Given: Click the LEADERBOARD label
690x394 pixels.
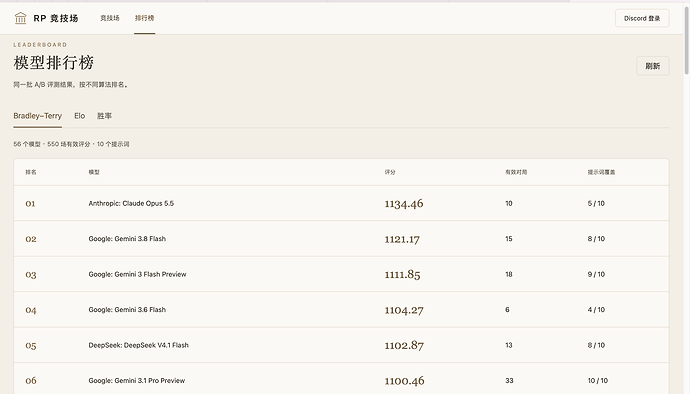Looking at the screenshot, I should pyautogui.click(x=40, y=44).
